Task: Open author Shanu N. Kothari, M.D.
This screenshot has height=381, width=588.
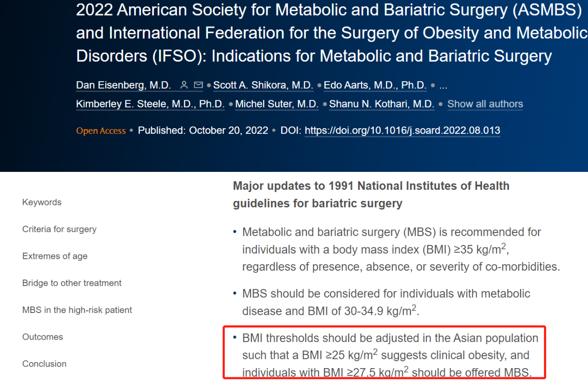Action: coord(382,104)
